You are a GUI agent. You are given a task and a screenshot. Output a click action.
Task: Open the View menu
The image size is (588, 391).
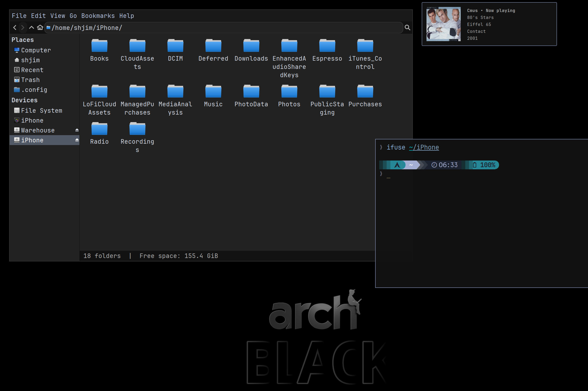57,16
